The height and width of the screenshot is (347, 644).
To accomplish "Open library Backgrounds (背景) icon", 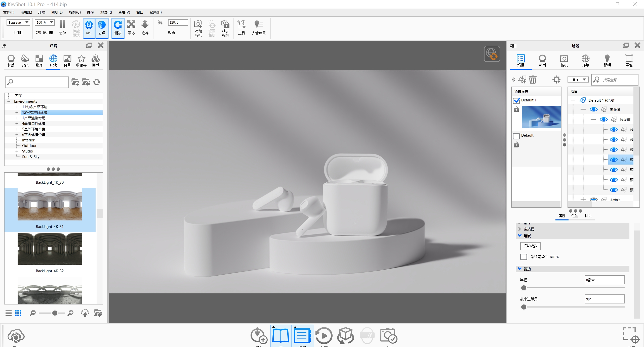I will coord(67,59).
